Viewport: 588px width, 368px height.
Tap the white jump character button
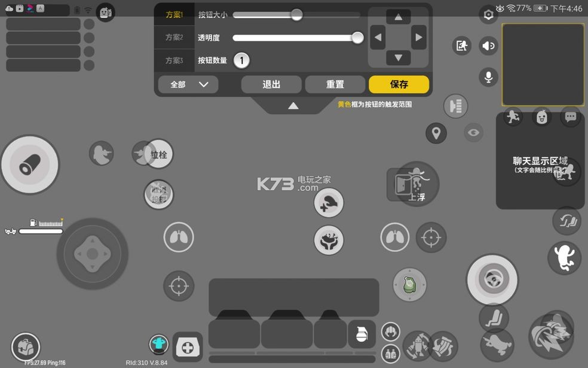pyautogui.click(x=564, y=258)
